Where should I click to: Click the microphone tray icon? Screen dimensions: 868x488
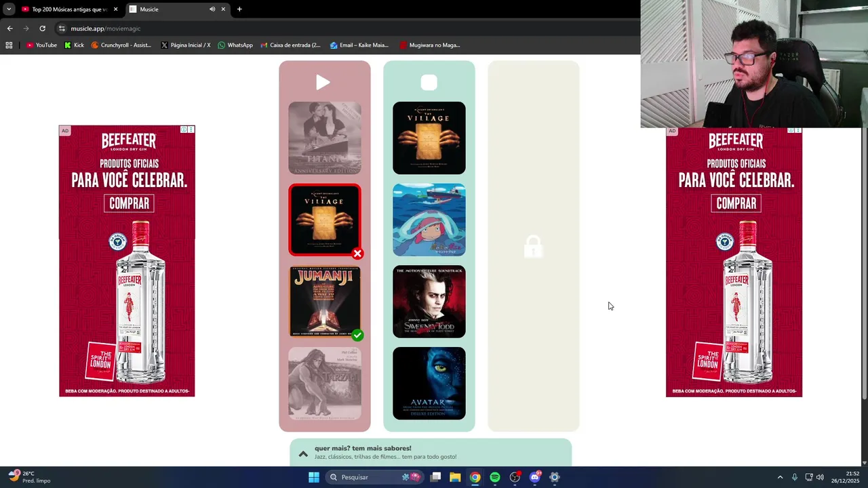(x=794, y=477)
